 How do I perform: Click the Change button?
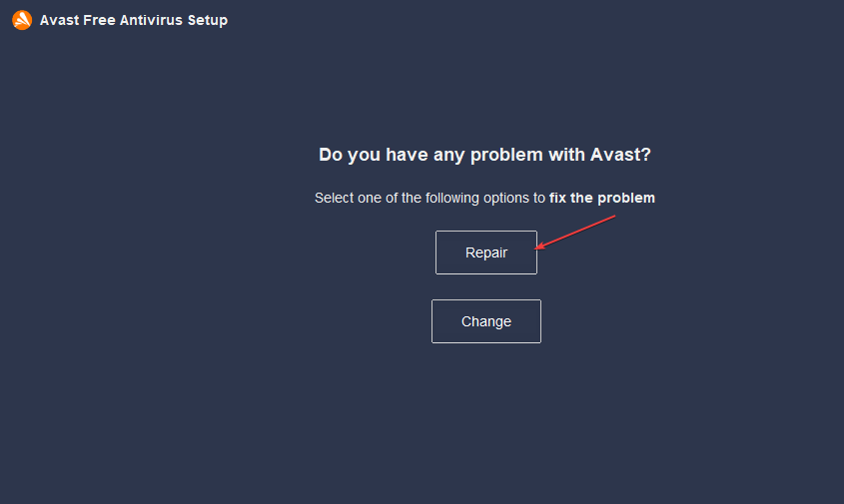486,321
